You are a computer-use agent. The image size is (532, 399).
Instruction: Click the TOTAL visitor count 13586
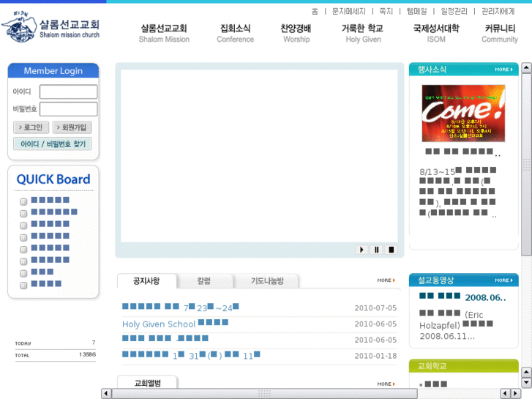point(88,354)
